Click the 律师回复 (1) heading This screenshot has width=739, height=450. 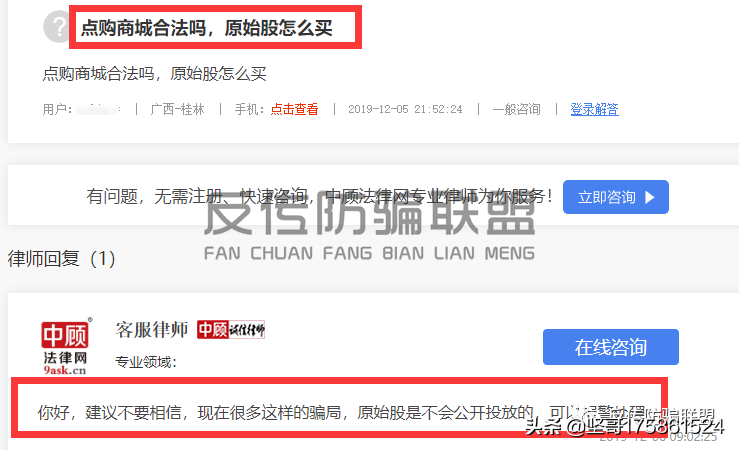[x=61, y=258]
